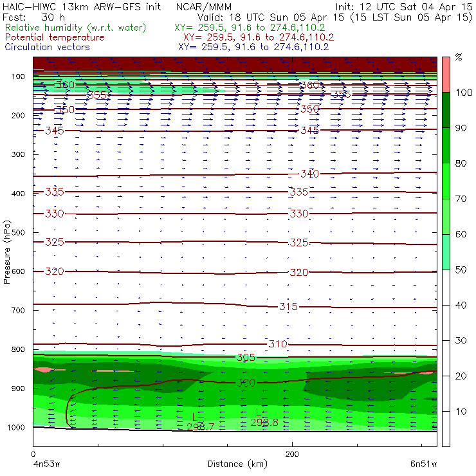
Task: Click the '%' unit label above colorbar
Action: [x=459, y=57]
